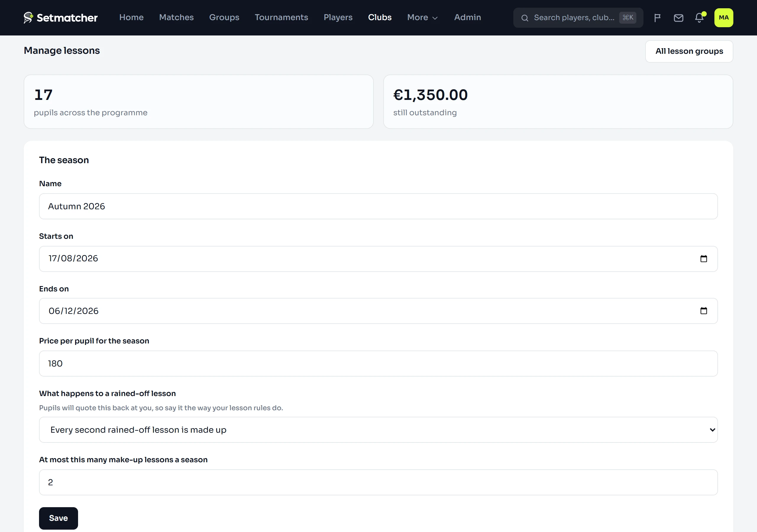Open the messages envelope icon
Screen dimensions: 757x532
click(x=678, y=18)
